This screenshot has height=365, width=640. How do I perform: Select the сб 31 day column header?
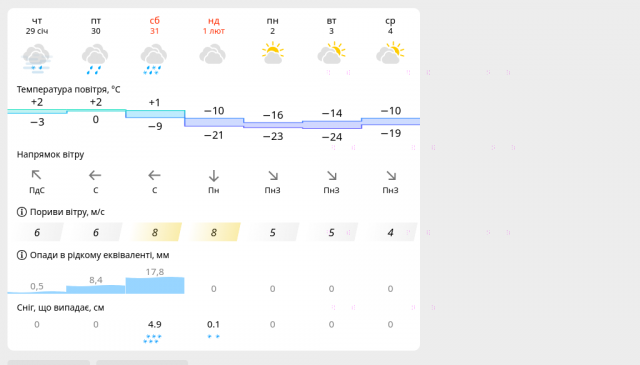coord(154,25)
